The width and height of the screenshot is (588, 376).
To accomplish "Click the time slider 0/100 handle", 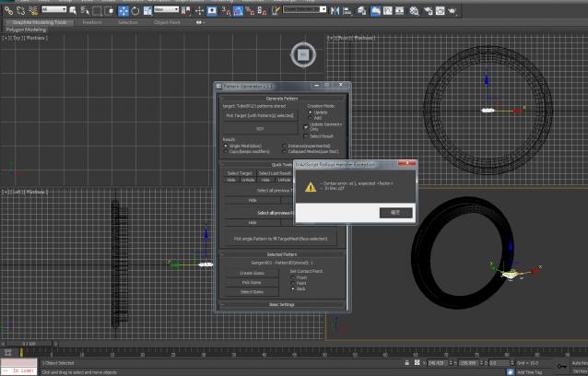I will [x=29, y=344].
